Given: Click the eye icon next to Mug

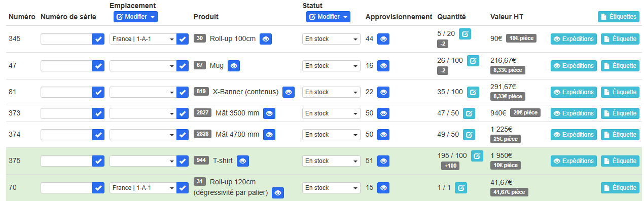Looking at the screenshot, I should tap(234, 65).
